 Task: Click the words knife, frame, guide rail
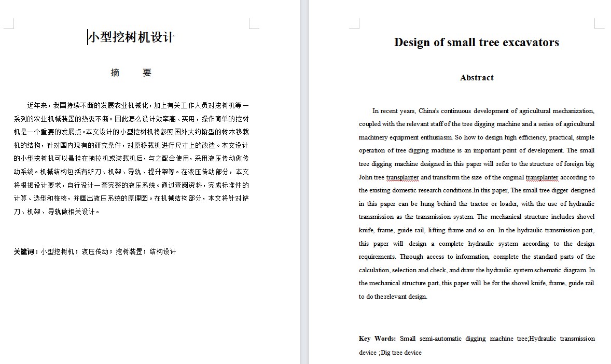click(392, 230)
